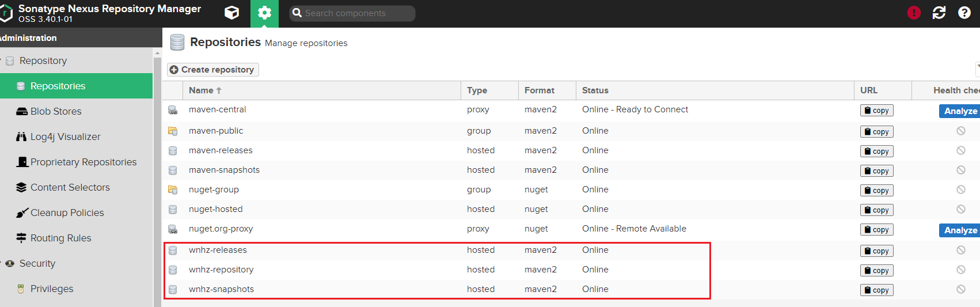Click the maven-public group folder icon

coord(173,131)
